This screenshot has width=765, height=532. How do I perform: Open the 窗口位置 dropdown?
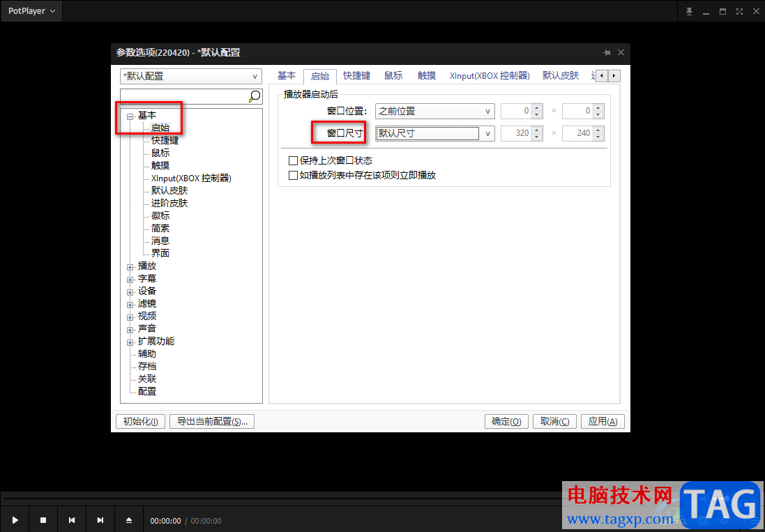point(434,111)
